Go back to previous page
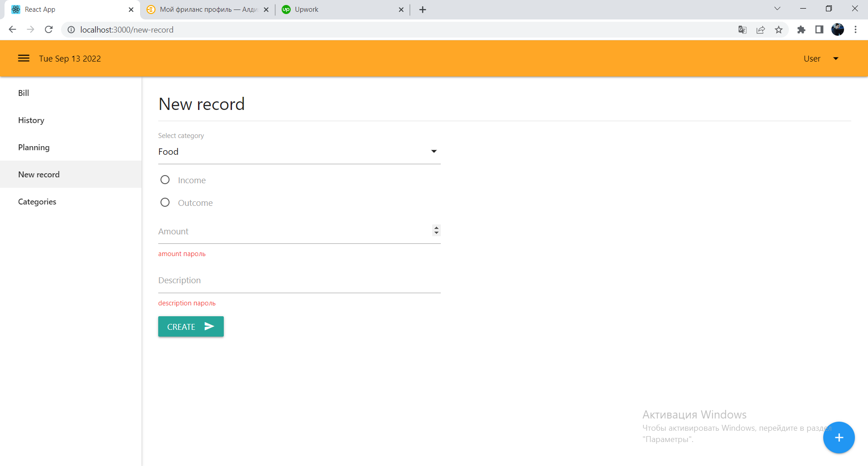This screenshot has height=466, width=868. pos(13,30)
